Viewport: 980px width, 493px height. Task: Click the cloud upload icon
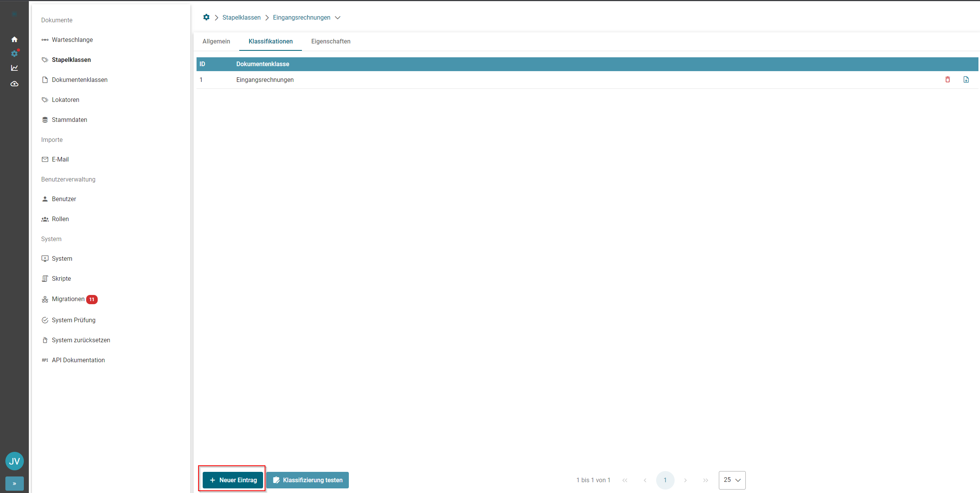pyautogui.click(x=14, y=83)
